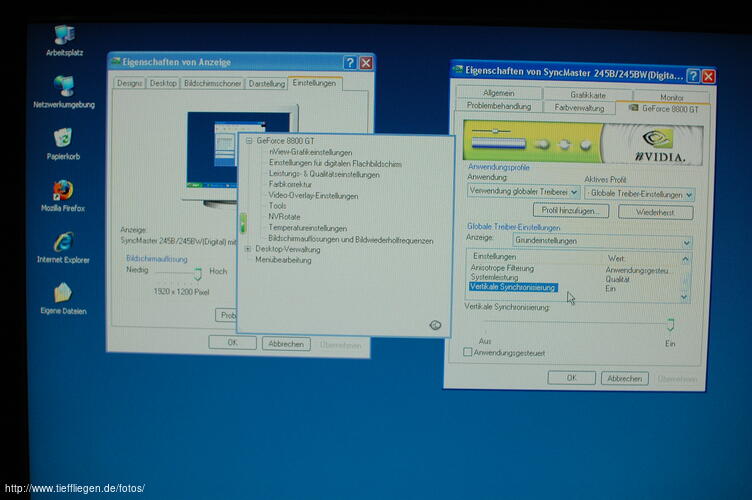This screenshot has width=752, height=500.
Task: Open the Bildschirmschoner tab
Action: (x=212, y=83)
